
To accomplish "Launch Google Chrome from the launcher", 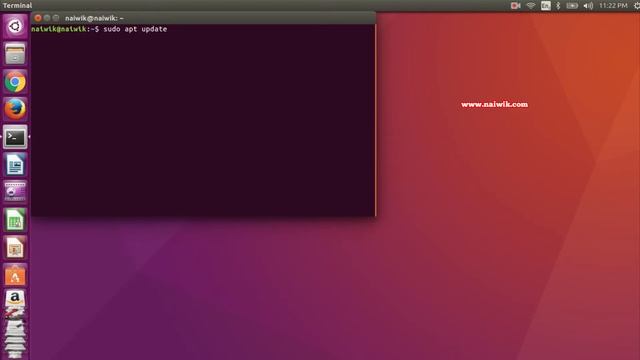I will [x=15, y=82].
